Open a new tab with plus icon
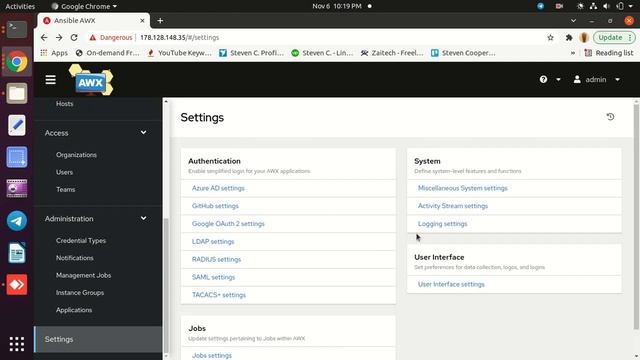 (x=160, y=21)
